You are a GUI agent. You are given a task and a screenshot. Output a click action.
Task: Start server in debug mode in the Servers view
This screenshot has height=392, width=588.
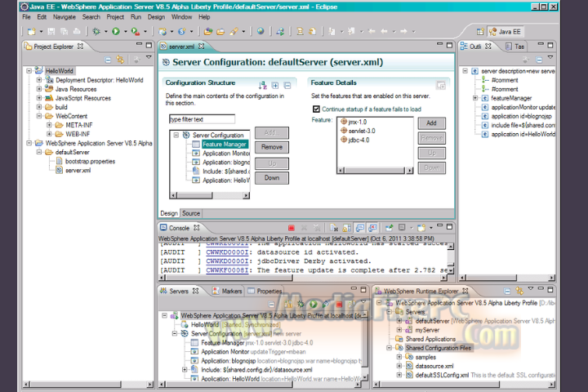click(x=301, y=305)
